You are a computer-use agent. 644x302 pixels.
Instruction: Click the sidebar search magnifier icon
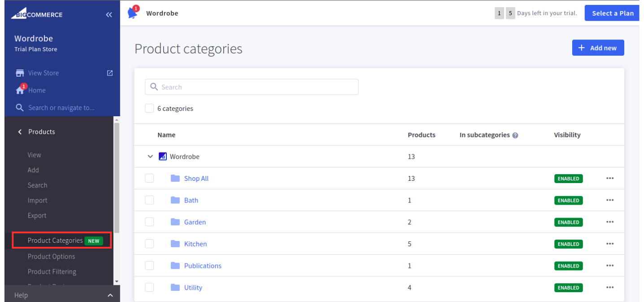pos(20,108)
